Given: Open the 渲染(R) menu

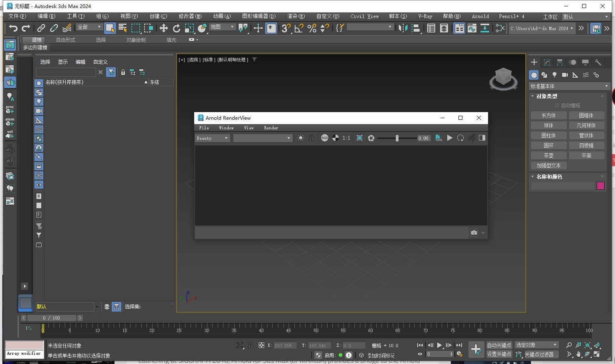Looking at the screenshot, I should click(296, 16).
